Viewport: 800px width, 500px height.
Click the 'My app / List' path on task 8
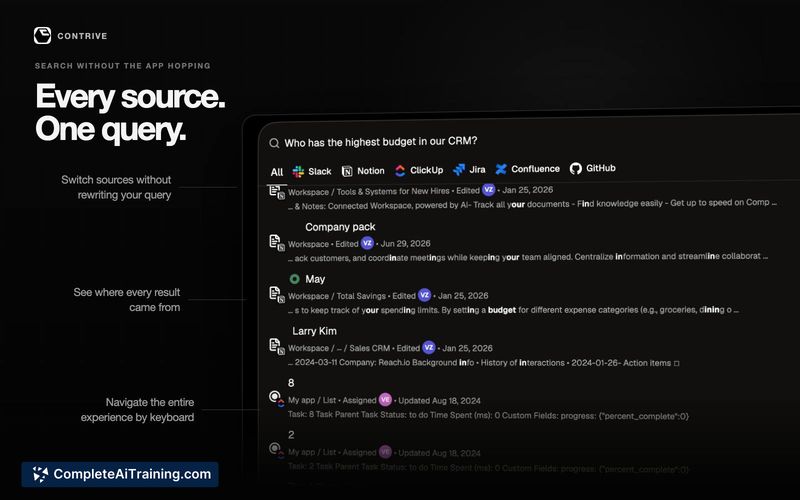[312, 400]
